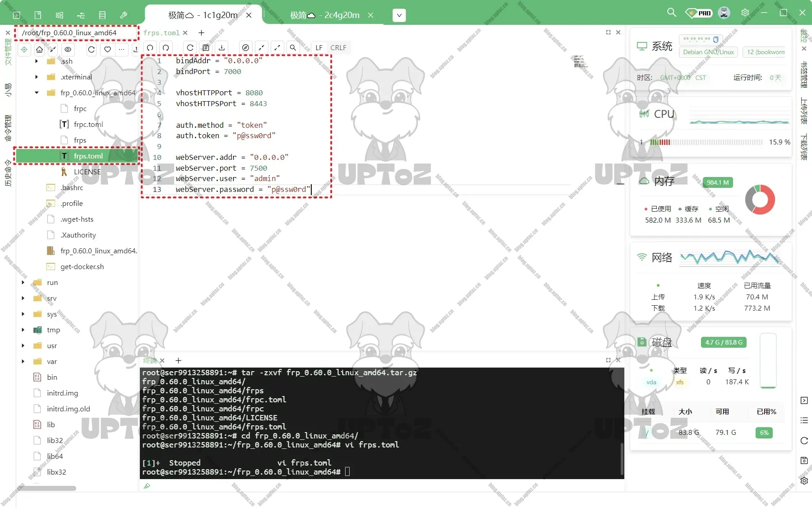
Task: Click the 4.7 G / 83.8 G disk badge
Action: 724,342
